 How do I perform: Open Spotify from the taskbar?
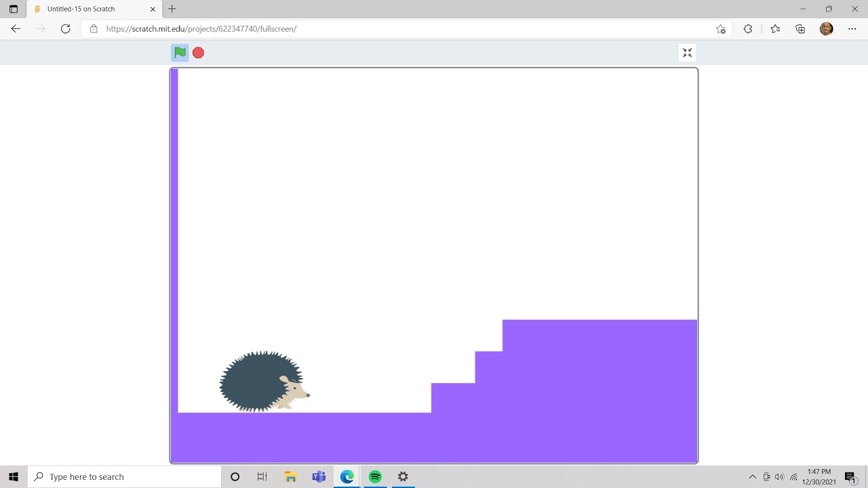tap(375, 476)
